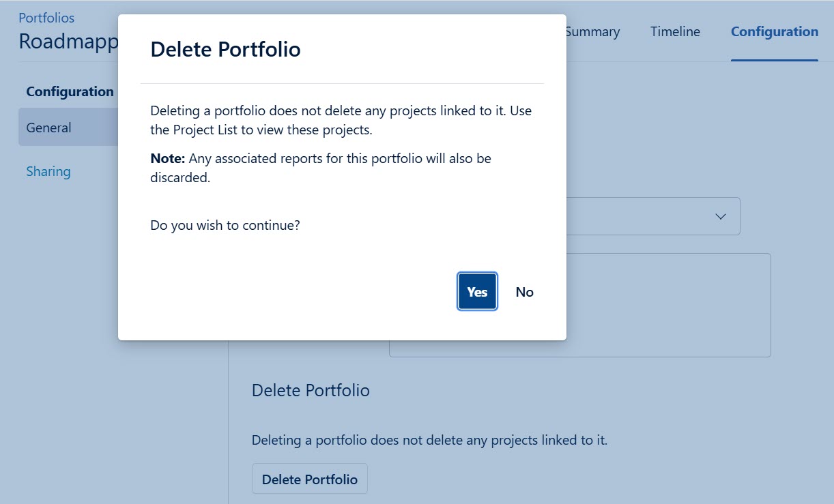Switch to the Timeline tab

pyautogui.click(x=674, y=31)
